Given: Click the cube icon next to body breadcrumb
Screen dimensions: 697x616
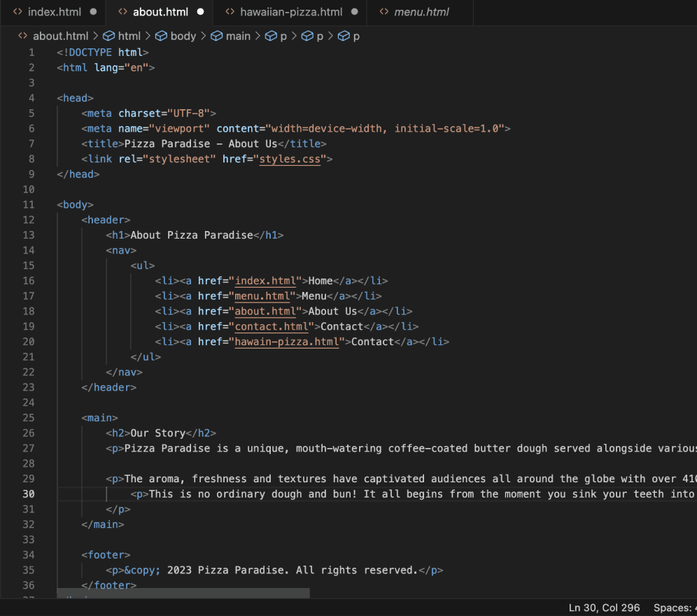Looking at the screenshot, I should point(162,36).
